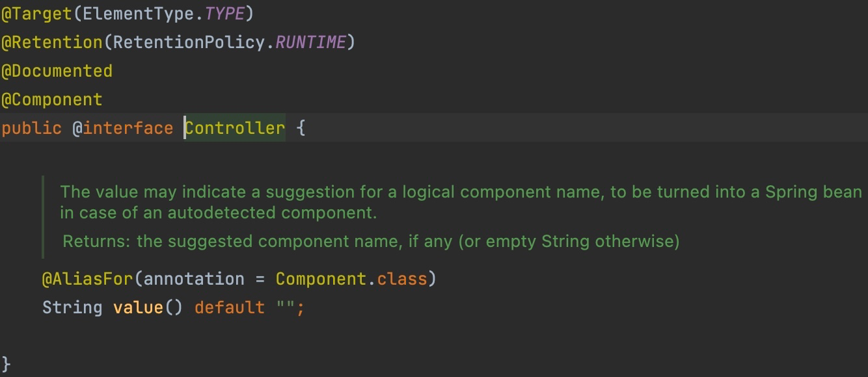
Task: Click the value() method name
Action: pos(138,307)
